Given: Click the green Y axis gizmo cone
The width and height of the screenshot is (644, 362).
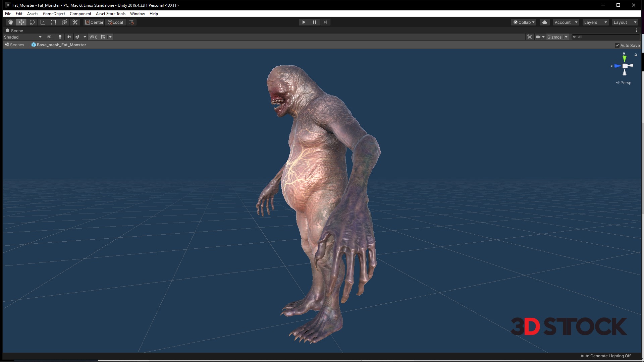Looking at the screenshot, I should point(624,59).
